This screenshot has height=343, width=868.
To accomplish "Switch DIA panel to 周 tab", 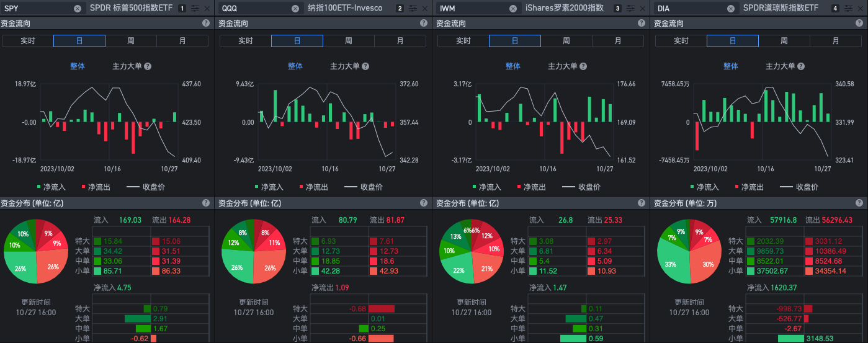I will pyautogui.click(x=784, y=41).
